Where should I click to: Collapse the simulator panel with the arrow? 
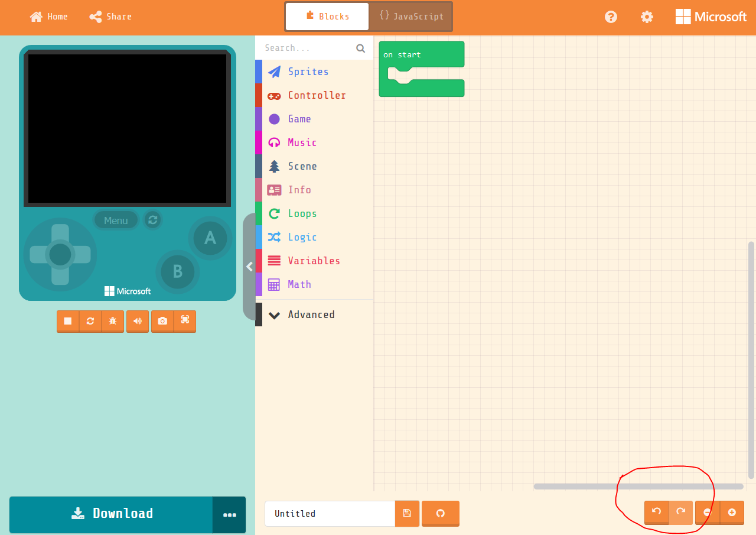tap(249, 267)
